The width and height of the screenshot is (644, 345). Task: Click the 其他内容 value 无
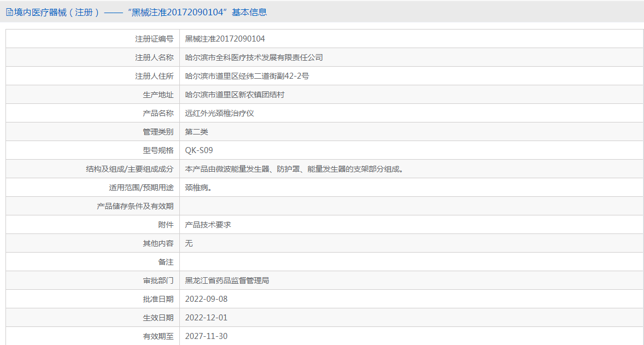189,243
